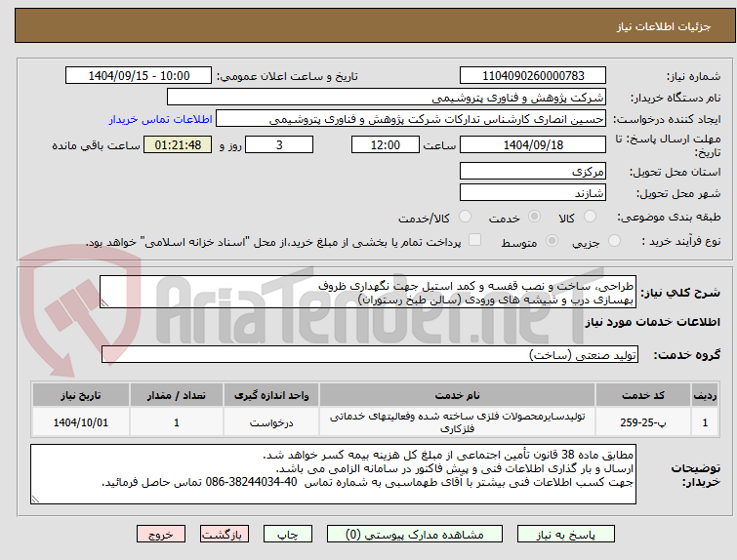Click the ردیف column header
Screen dimensions: 737x560
705,395
